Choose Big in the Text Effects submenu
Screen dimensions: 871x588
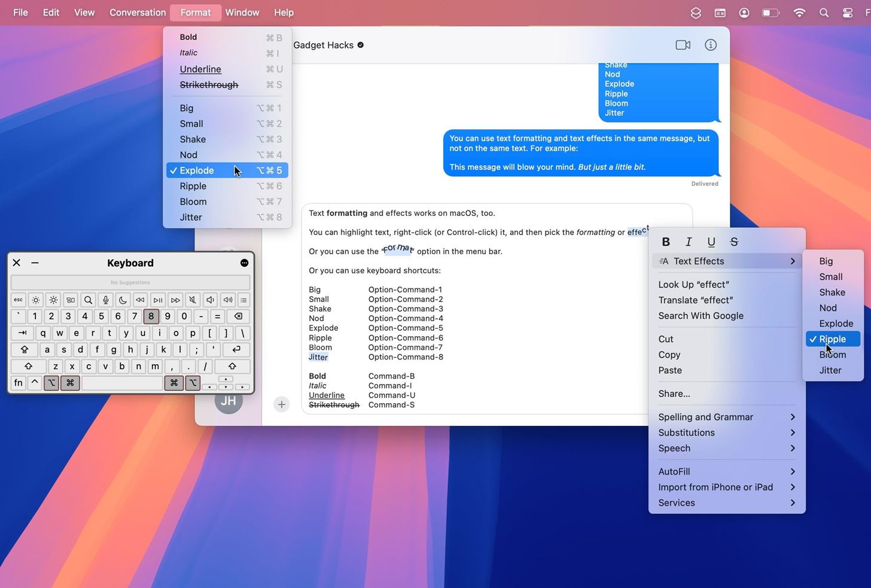coord(833,261)
